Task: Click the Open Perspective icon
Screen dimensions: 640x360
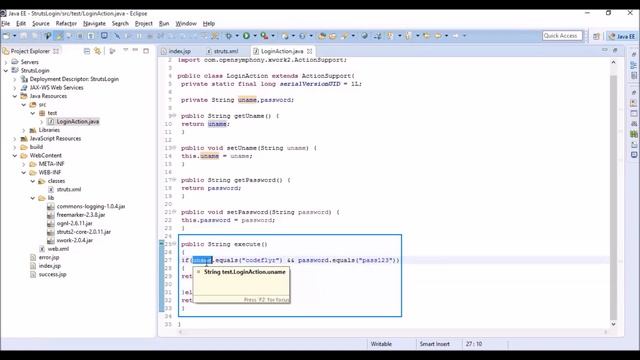Action: [596, 36]
